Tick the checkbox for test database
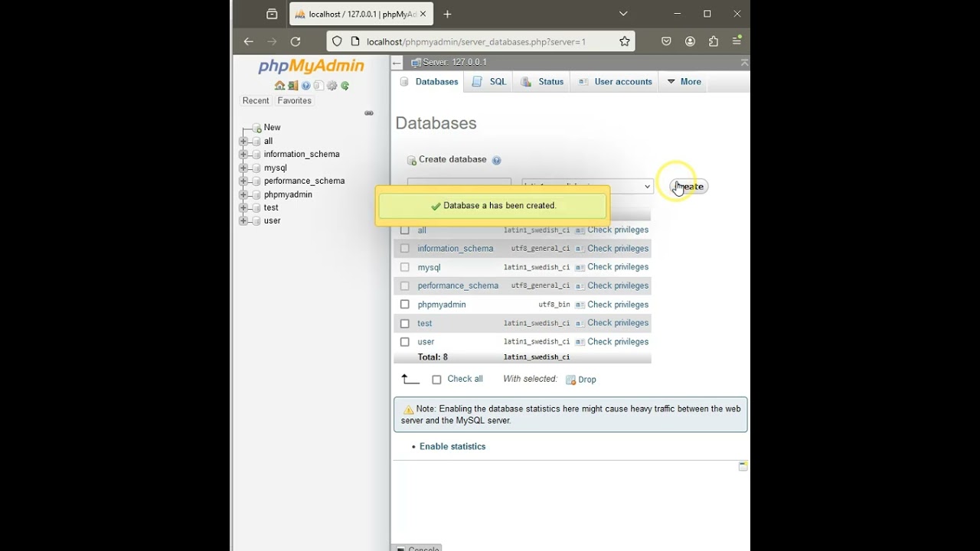Image resolution: width=980 pixels, height=551 pixels. [x=405, y=323]
